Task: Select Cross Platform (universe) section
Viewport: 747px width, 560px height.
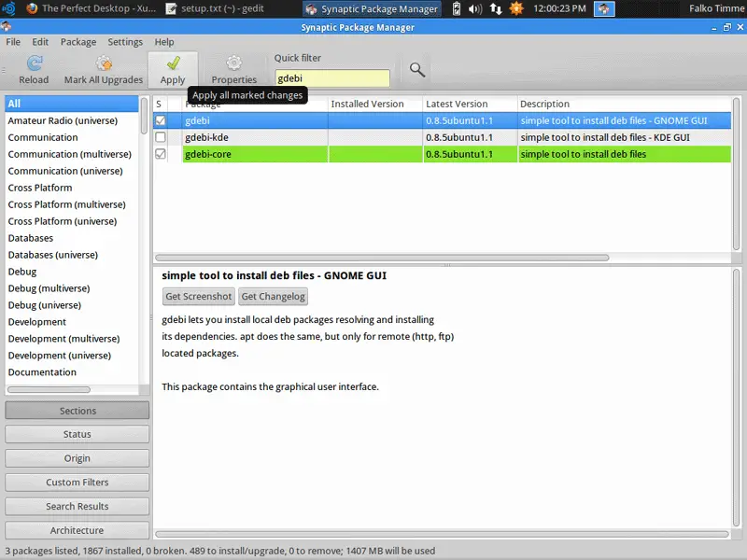Action: [x=72, y=221]
